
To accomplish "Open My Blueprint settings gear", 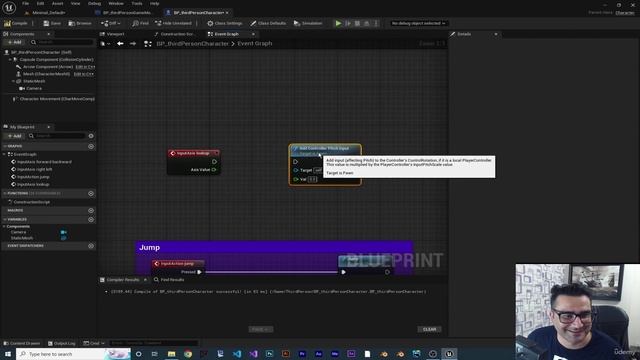I will point(91,136).
